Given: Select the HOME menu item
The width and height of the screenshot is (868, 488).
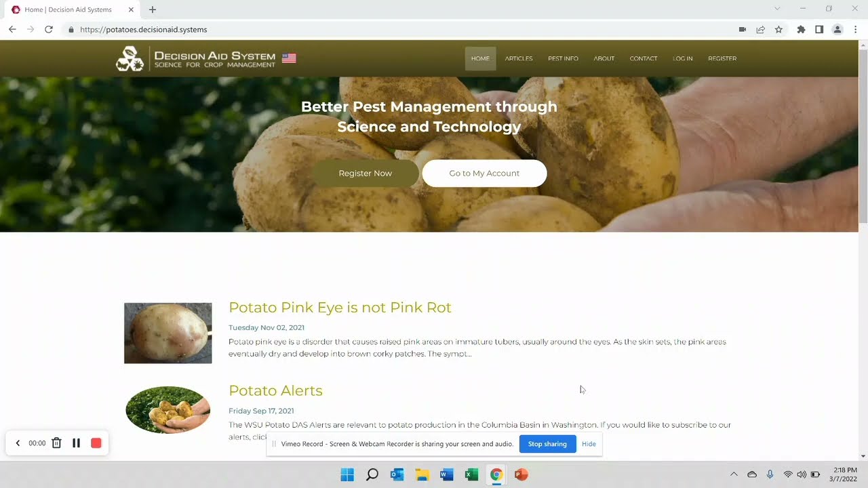Looking at the screenshot, I should (480, 58).
